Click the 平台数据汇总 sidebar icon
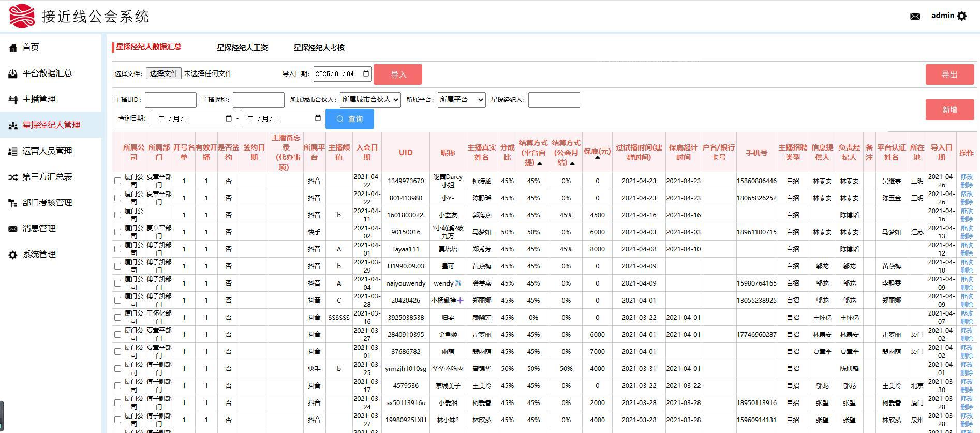 [13, 73]
